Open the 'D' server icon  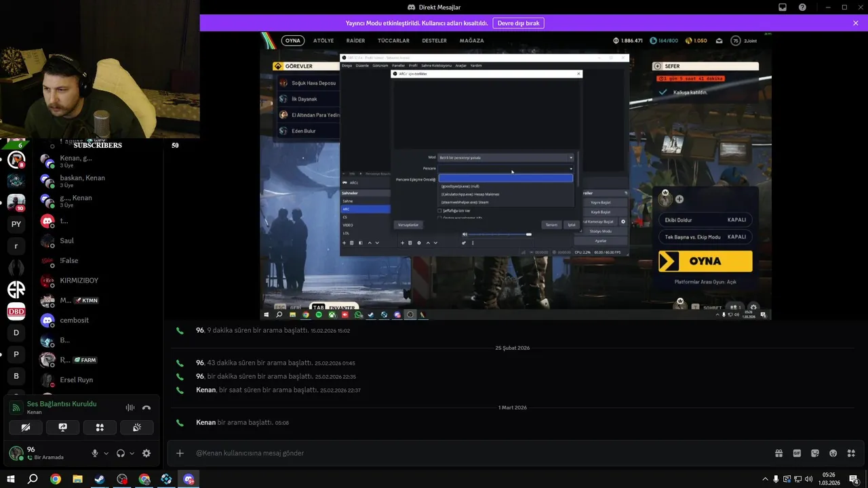[16, 333]
